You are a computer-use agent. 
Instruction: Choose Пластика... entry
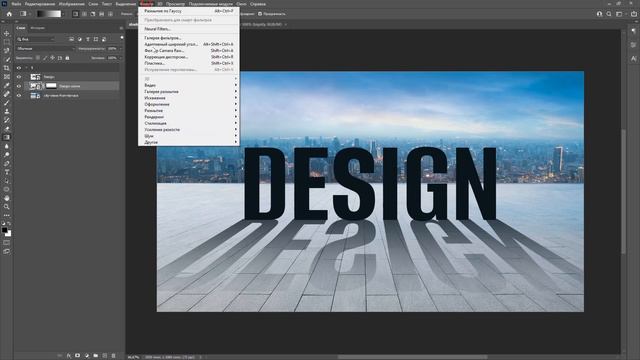(x=189, y=63)
